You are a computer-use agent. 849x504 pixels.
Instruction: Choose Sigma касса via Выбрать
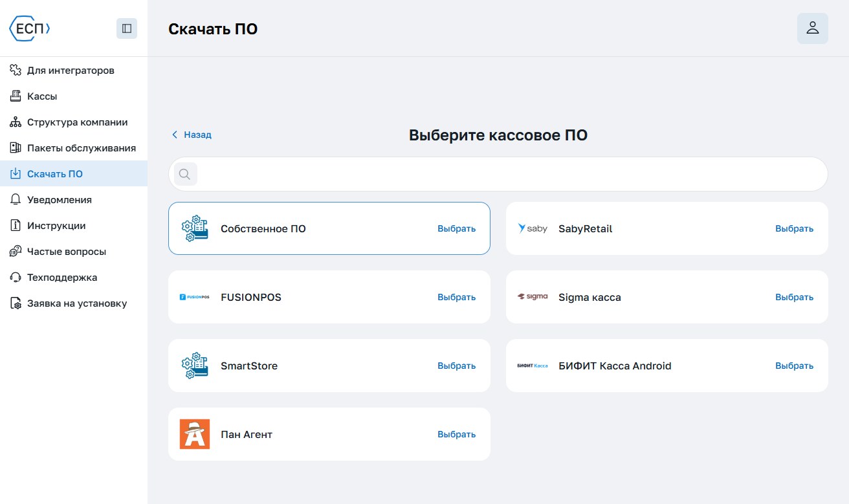point(794,297)
